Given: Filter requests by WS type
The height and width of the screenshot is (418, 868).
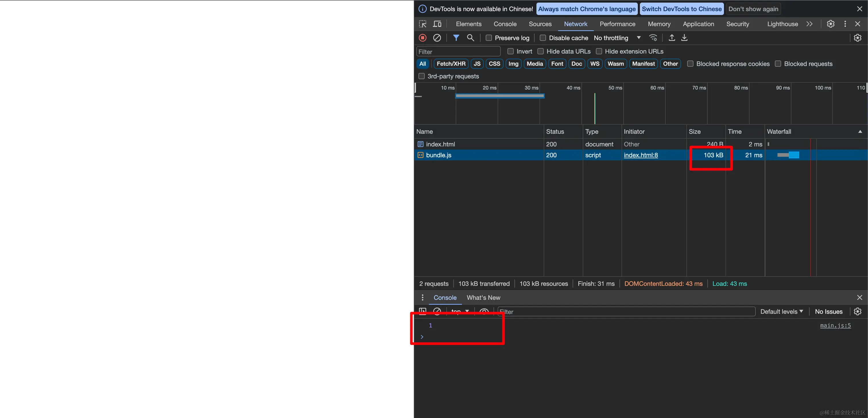Looking at the screenshot, I should coord(595,64).
